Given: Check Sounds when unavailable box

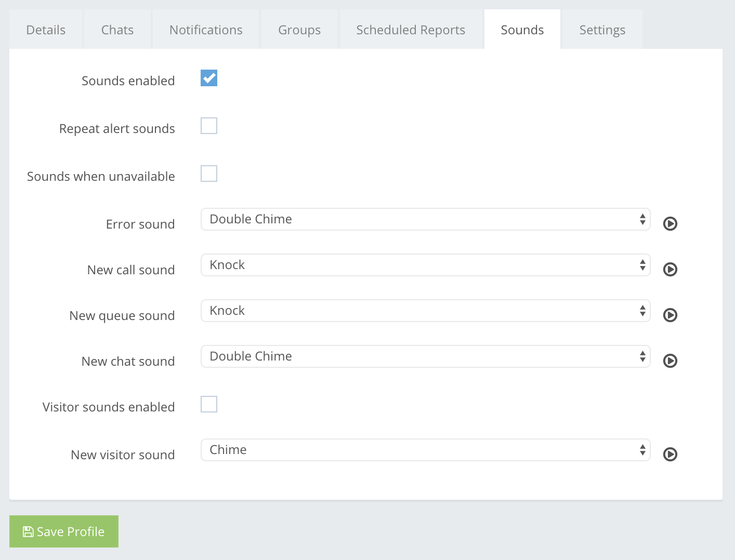Looking at the screenshot, I should [209, 174].
